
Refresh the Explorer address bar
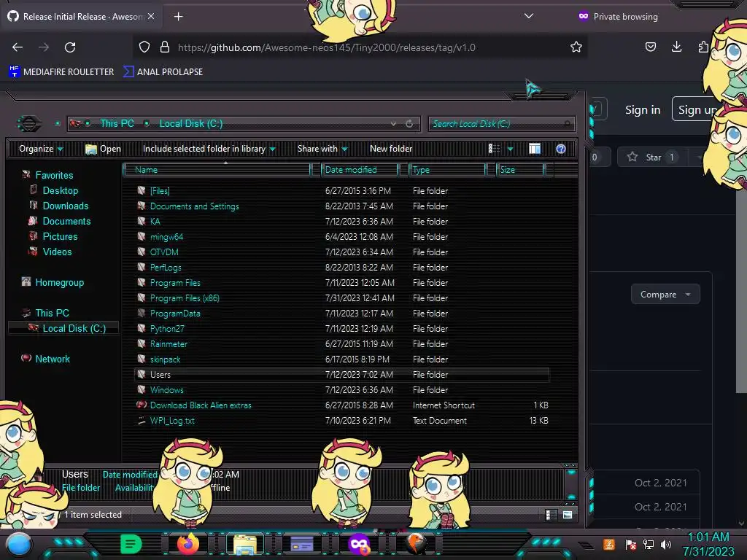coord(409,124)
